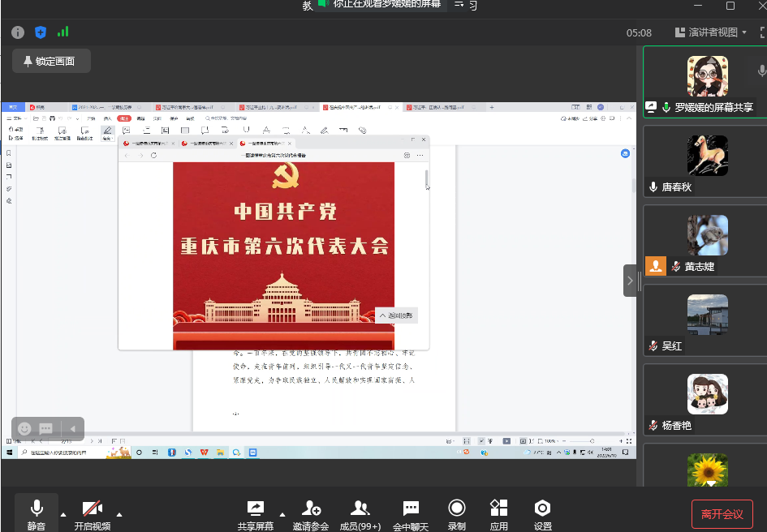This screenshot has height=532, width=767.
Task: Check the green network signal icon
Action: [62, 32]
